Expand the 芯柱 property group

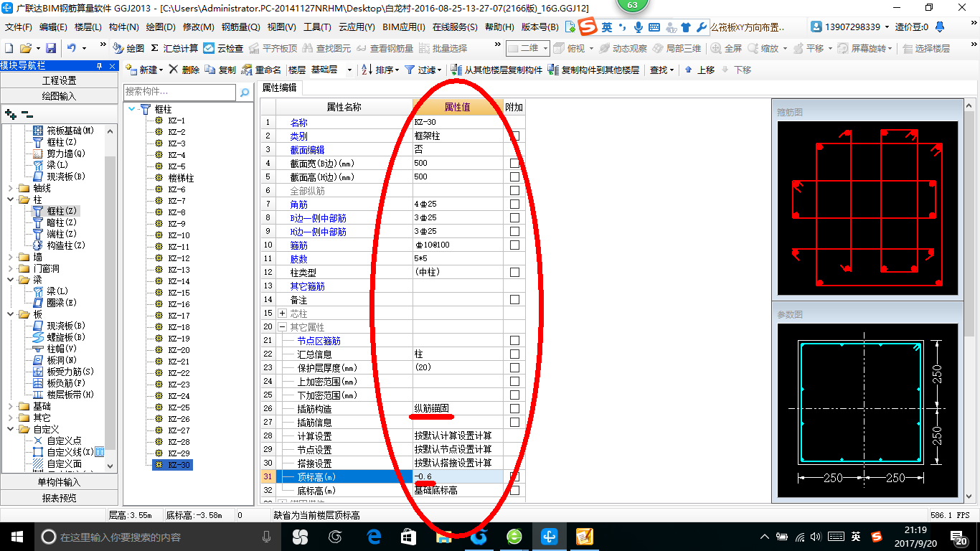pyautogui.click(x=282, y=314)
